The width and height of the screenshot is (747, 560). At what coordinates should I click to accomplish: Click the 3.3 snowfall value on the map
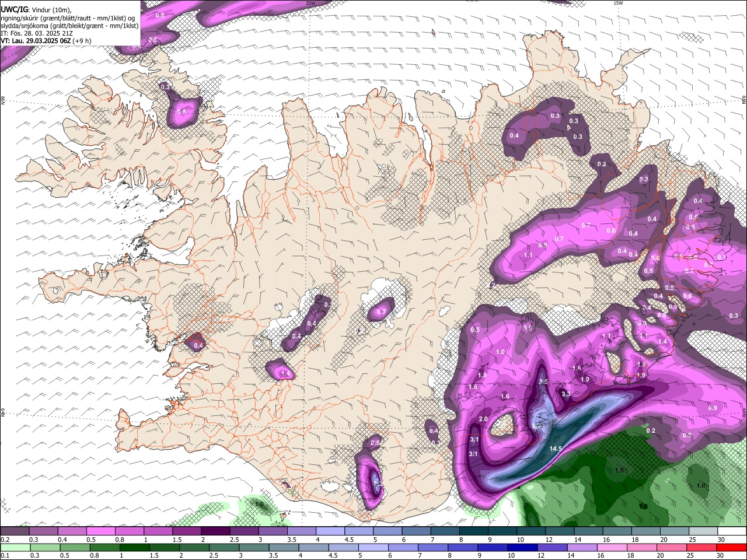click(566, 394)
